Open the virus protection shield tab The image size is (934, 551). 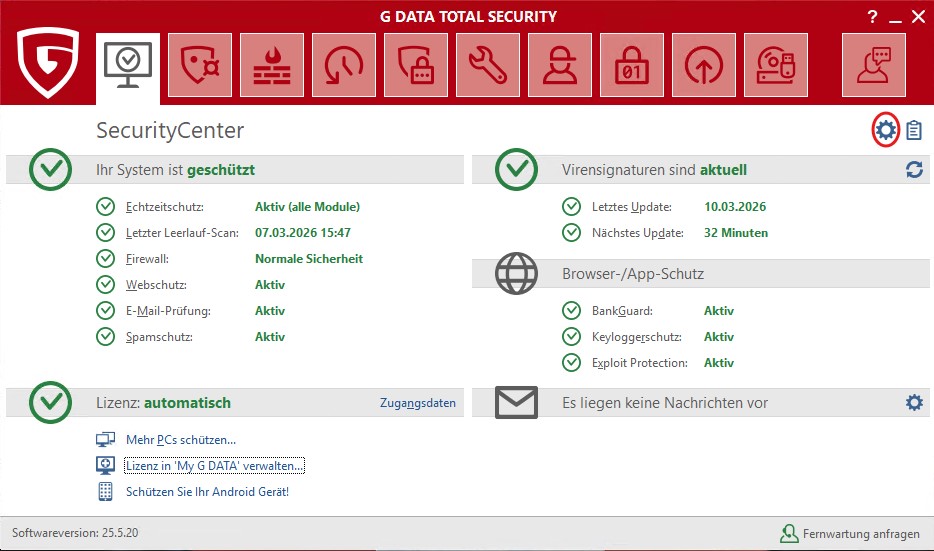pos(200,65)
